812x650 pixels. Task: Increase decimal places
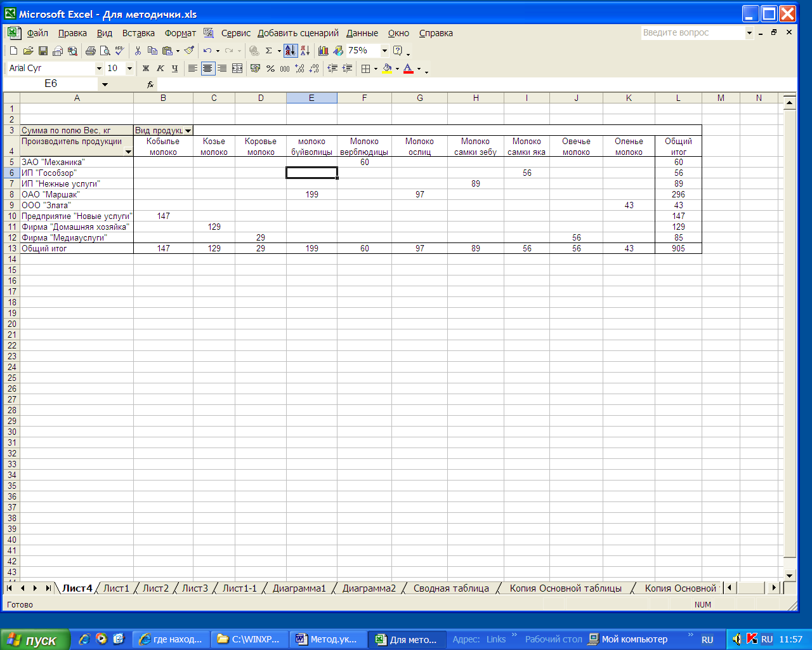pos(299,69)
